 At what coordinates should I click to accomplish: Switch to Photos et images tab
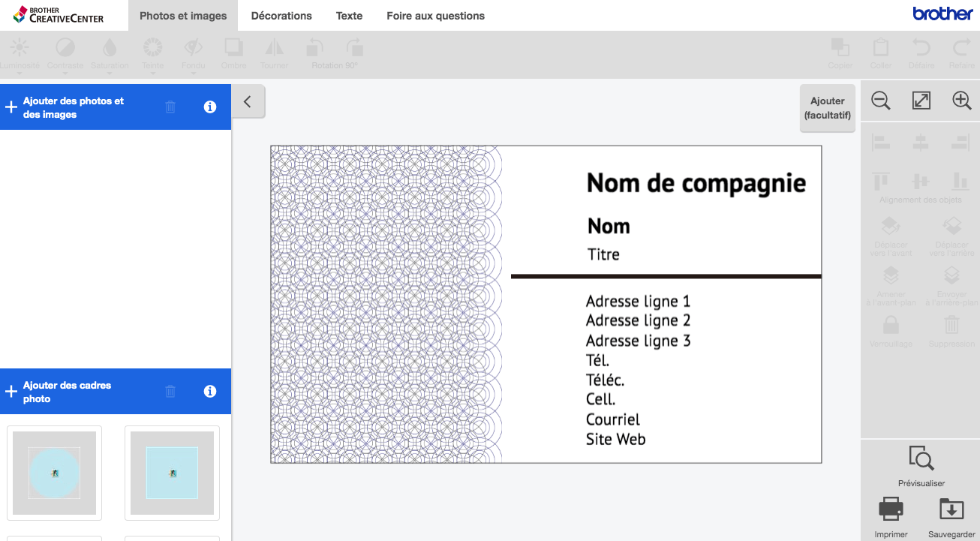183,16
